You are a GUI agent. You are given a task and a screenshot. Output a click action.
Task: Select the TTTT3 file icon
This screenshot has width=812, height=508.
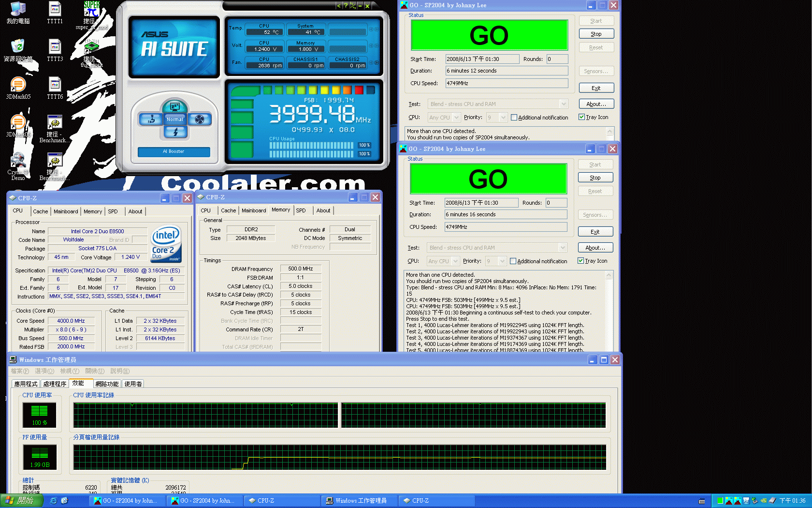click(55, 50)
